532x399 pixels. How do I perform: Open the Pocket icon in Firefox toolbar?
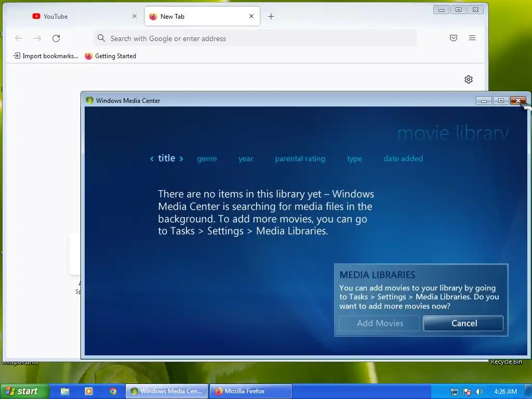453,38
